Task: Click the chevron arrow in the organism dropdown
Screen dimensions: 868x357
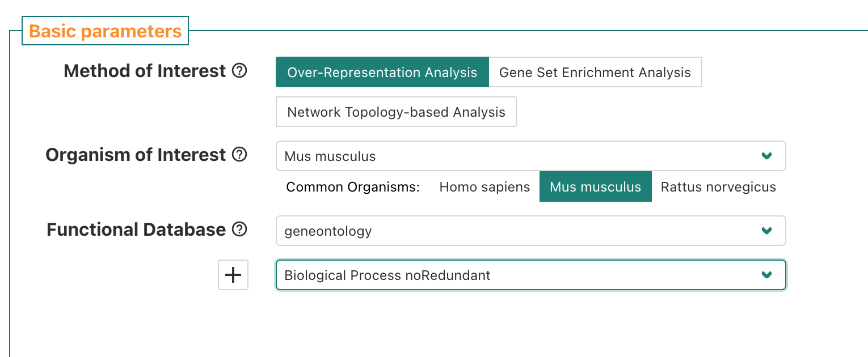Action: pos(766,156)
